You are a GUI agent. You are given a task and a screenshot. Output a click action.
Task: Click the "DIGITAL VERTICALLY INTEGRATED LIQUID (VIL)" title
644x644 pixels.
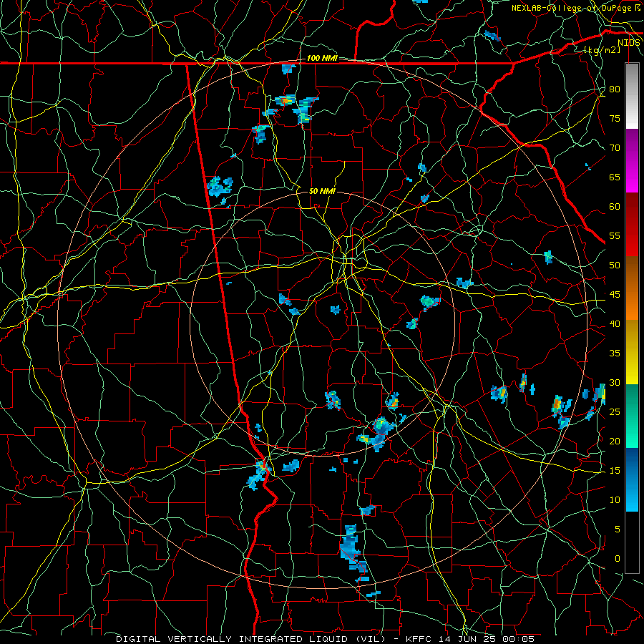tap(251, 639)
